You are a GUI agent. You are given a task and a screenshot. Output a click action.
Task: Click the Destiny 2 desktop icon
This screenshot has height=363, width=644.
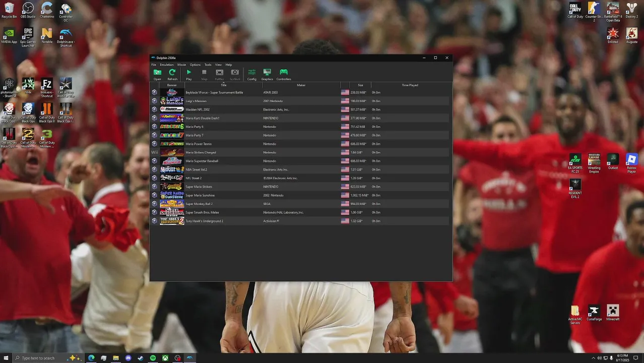pyautogui.click(x=631, y=11)
